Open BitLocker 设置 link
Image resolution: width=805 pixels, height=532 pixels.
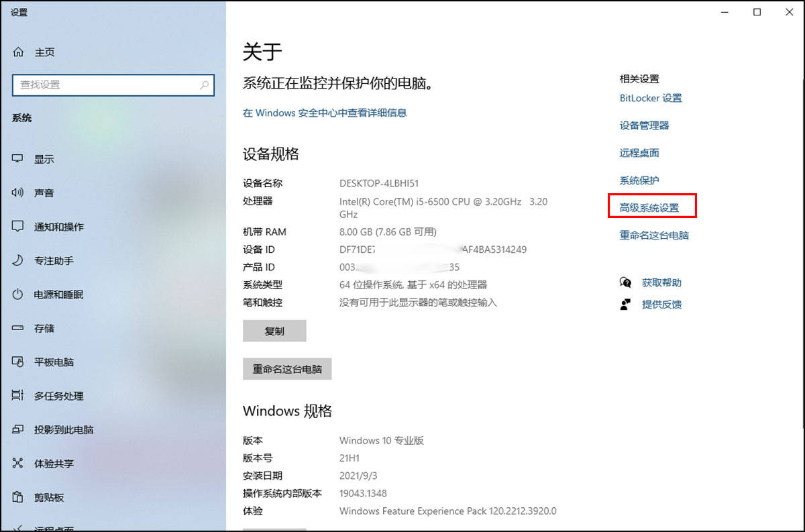tap(651, 98)
